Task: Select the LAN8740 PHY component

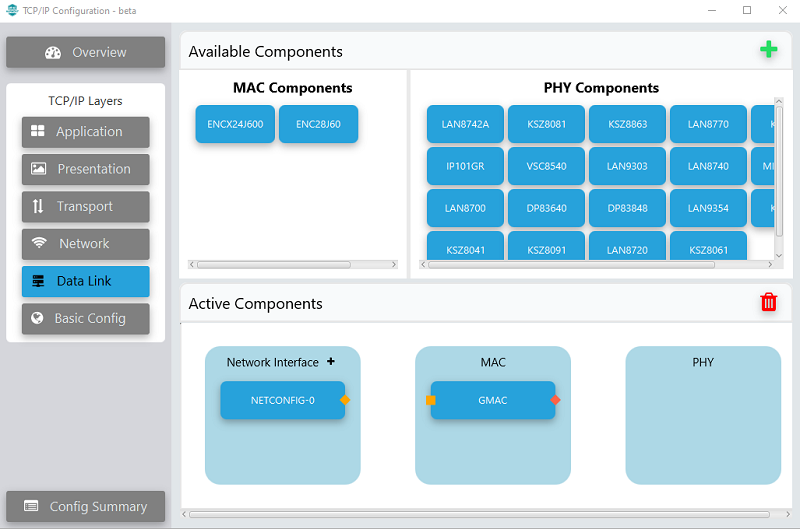Action: coord(708,166)
